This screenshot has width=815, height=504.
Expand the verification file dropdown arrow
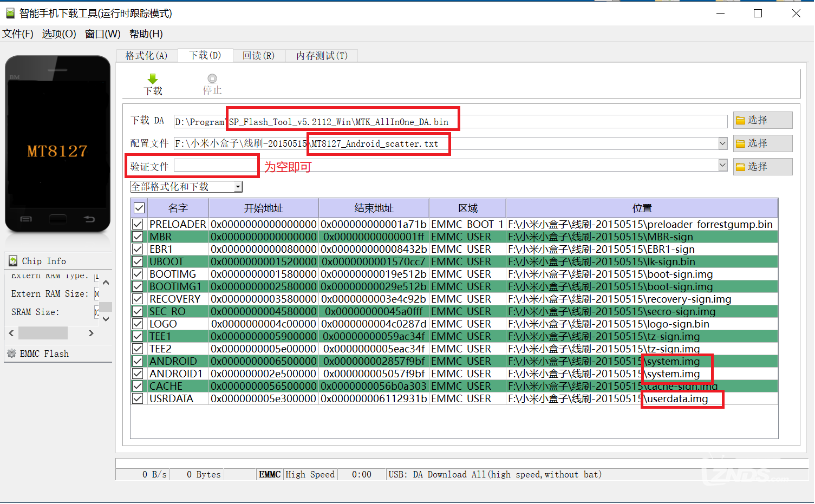pyautogui.click(x=722, y=166)
